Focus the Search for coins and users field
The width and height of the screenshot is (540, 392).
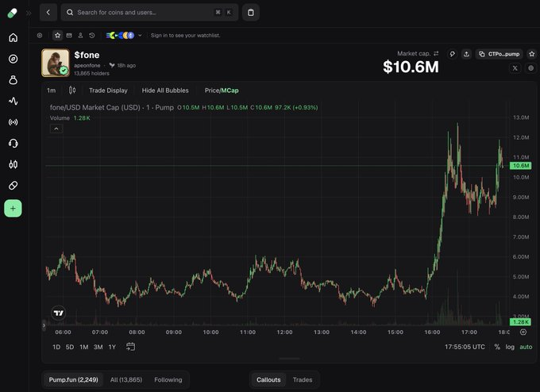point(149,13)
